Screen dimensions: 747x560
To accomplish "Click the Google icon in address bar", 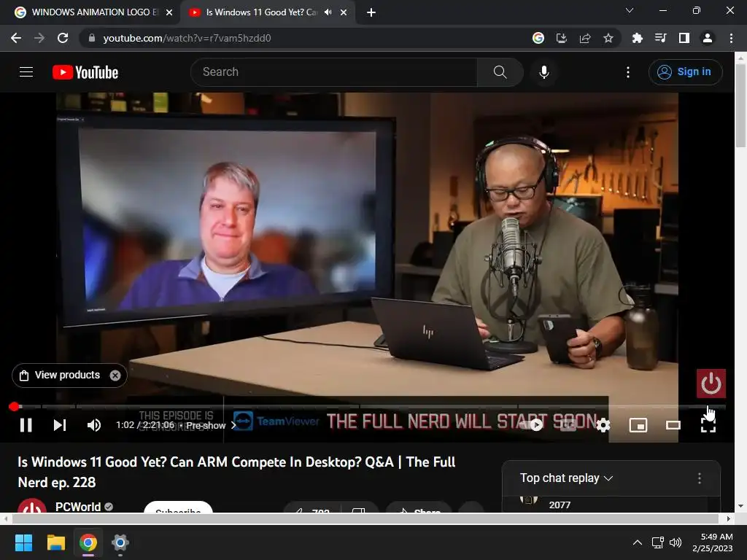I will pos(538,38).
